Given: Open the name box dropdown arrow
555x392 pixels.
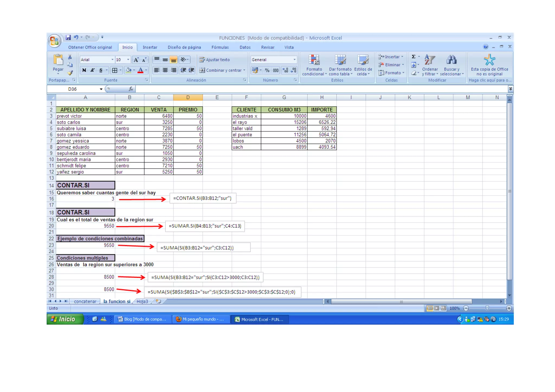Looking at the screenshot, I should click(101, 89).
